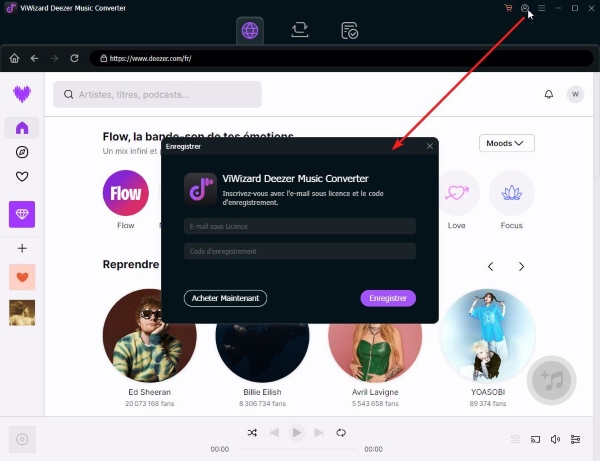Viewport: 600px width, 461px height.
Task: Add new playlist with plus icon
Action: [22, 248]
